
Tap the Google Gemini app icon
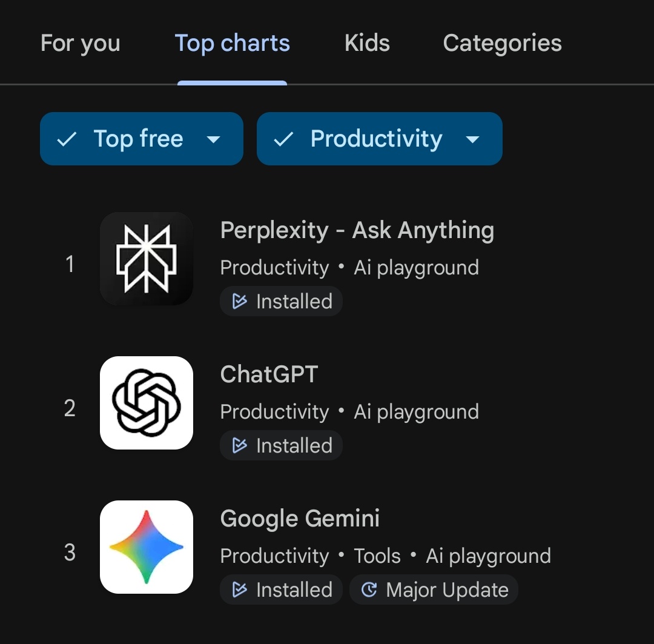click(147, 547)
